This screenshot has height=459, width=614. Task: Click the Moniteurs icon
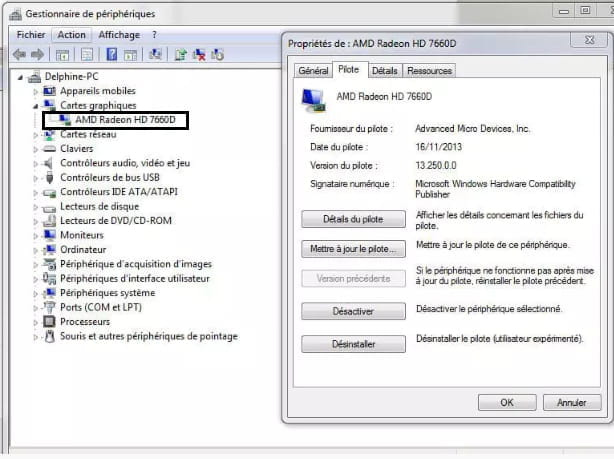[49, 235]
